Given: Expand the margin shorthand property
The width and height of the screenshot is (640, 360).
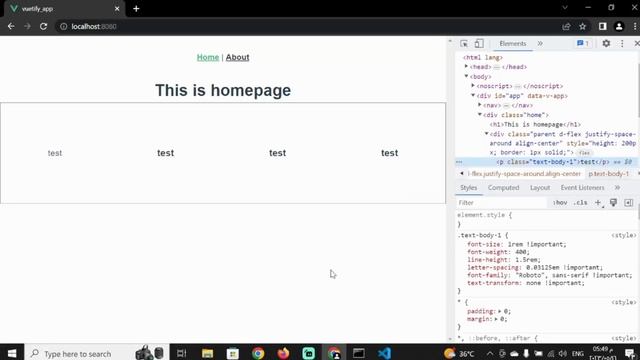Looking at the screenshot, I should pyautogui.click(x=496, y=319).
